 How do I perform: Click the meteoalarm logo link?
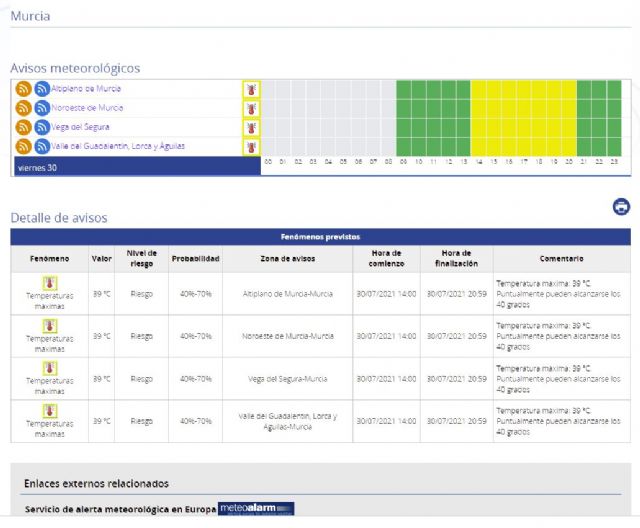coord(256,508)
